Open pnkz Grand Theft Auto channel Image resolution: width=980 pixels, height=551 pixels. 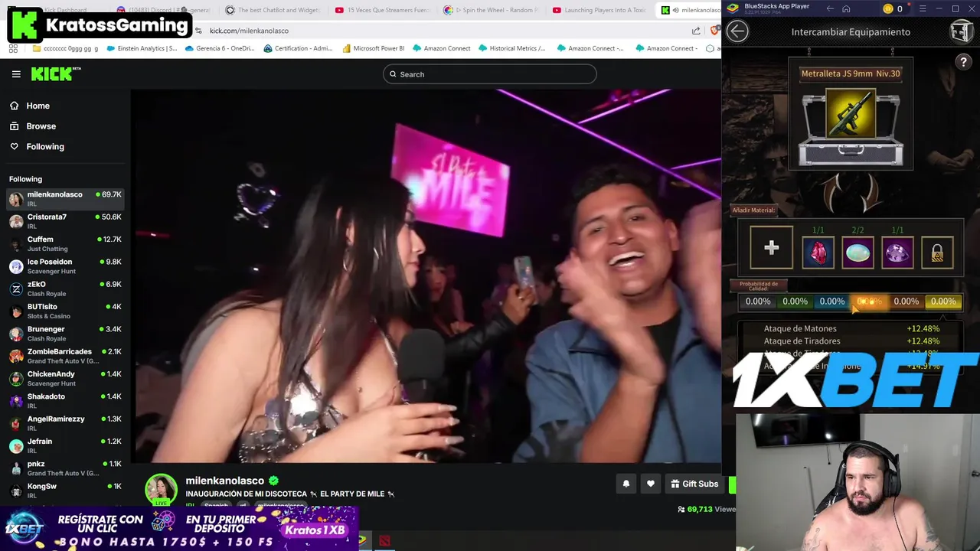[65, 468]
